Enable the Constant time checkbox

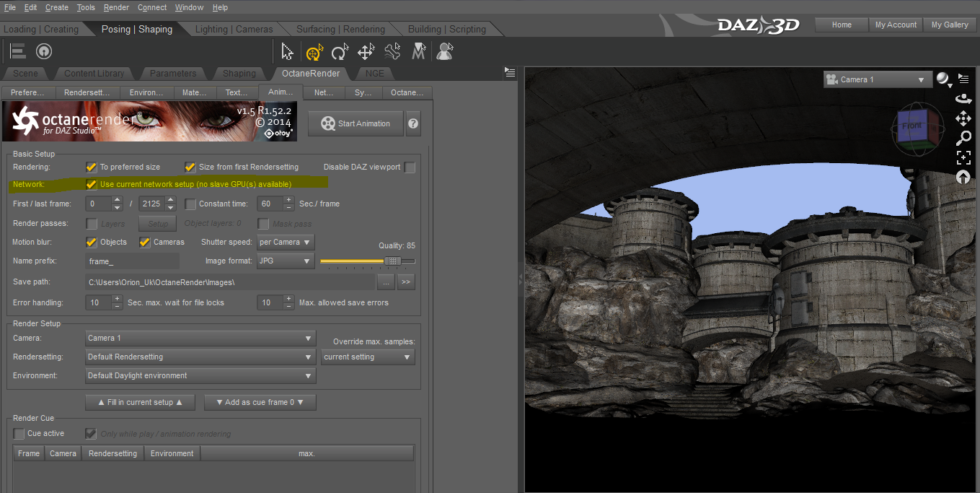[x=190, y=204]
